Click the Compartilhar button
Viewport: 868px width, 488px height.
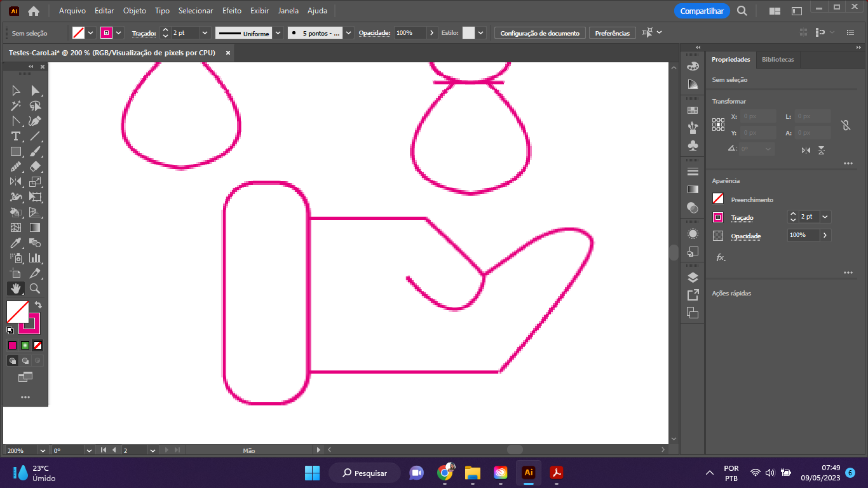click(702, 11)
